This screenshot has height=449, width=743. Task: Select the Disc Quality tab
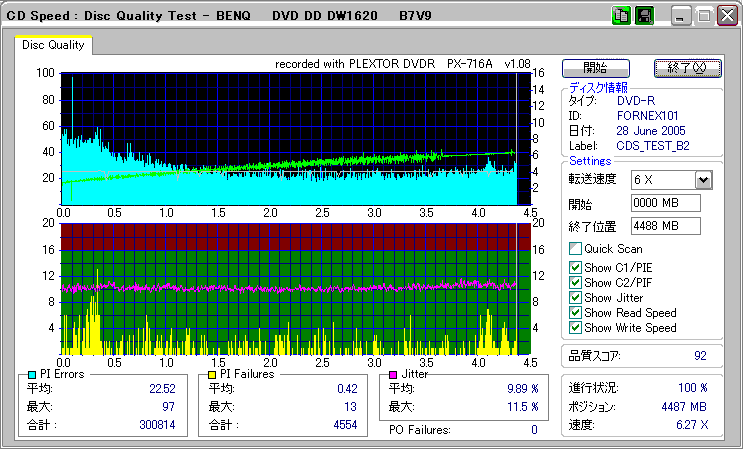coord(54,45)
